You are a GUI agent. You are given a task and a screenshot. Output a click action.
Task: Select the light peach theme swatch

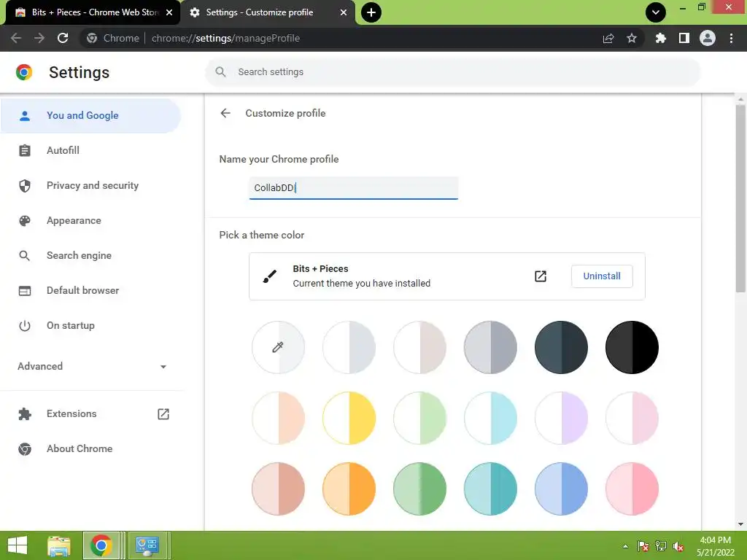[x=278, y=418]
